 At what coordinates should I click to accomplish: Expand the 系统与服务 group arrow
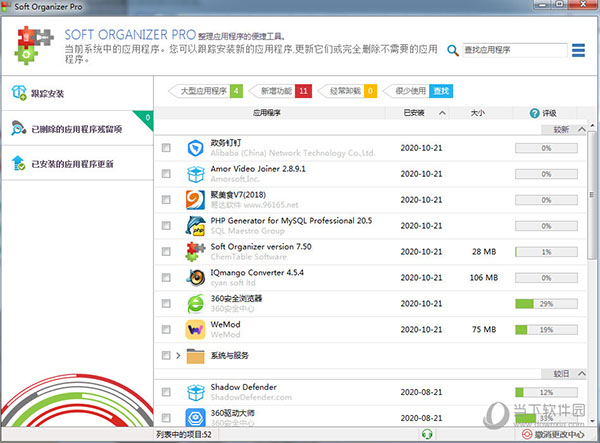(x=178, y=355)
